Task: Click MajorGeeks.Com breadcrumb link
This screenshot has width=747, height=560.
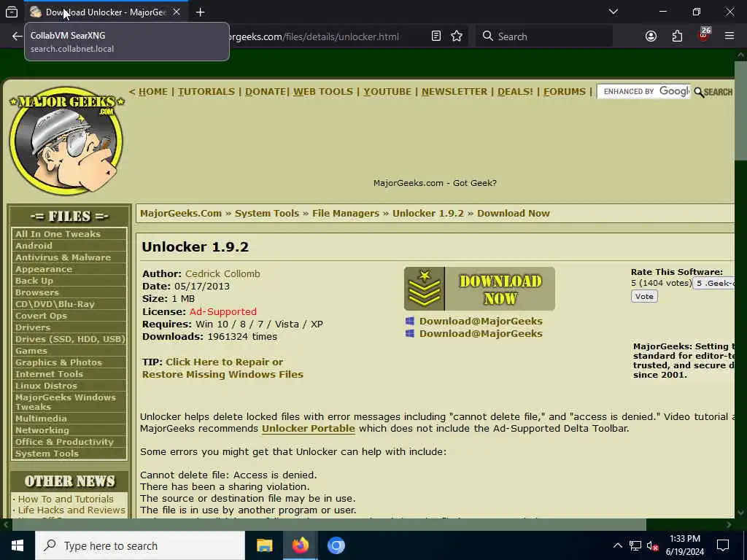Action: pos(181,214)
